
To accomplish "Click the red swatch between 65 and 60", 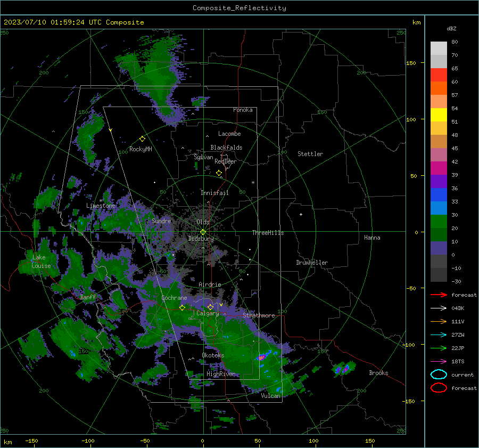I will pos(439,75).
